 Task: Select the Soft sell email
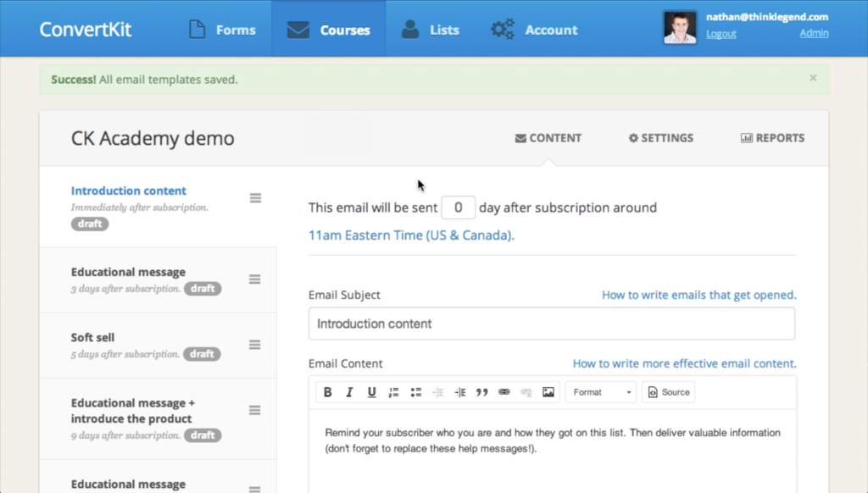click(x=92, y=337)
